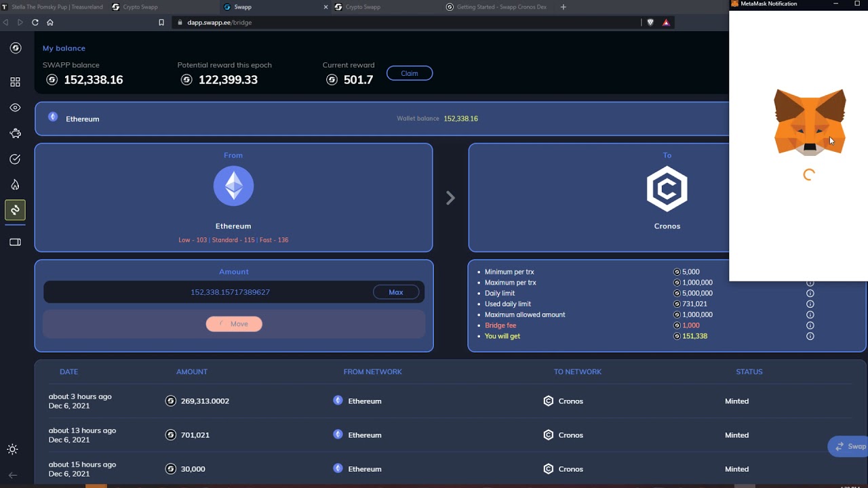Click the Cronos destination network logo

667,188
